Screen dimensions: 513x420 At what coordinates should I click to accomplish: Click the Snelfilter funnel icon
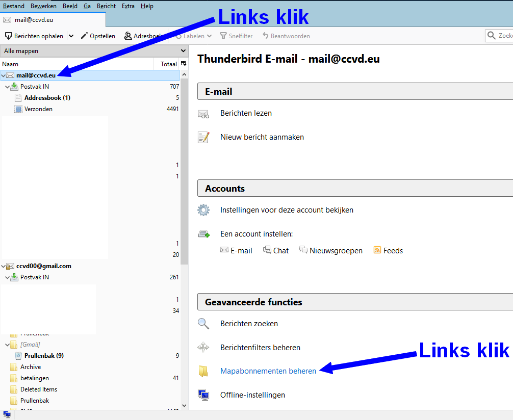[223, 36]
